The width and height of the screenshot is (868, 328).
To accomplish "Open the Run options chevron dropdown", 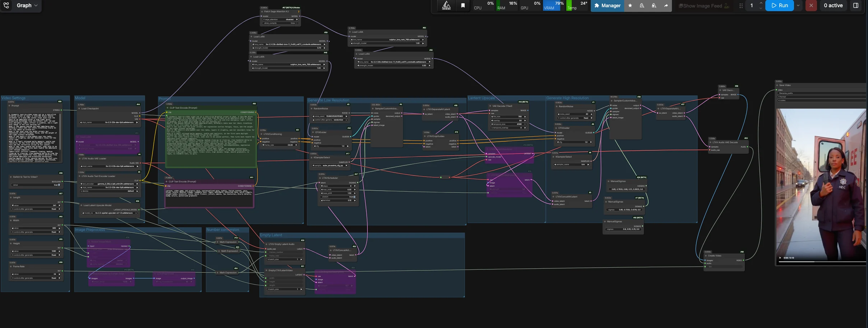I will click(798, 5).
